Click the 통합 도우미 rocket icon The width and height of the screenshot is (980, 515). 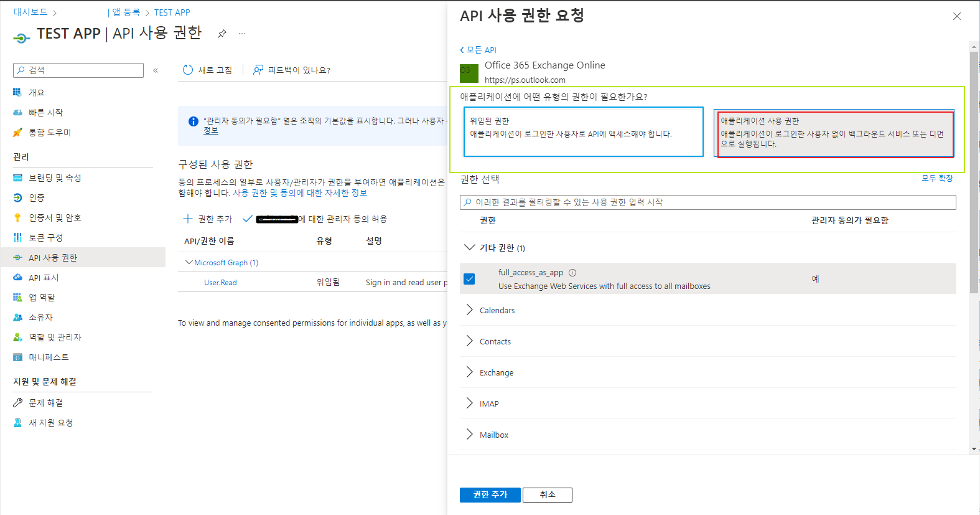click(x=17, y=132)
